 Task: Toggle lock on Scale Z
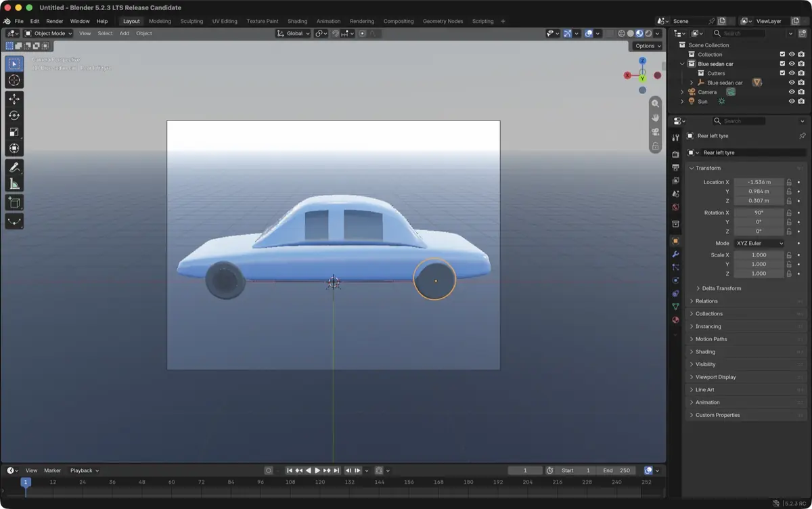(789, 273)
